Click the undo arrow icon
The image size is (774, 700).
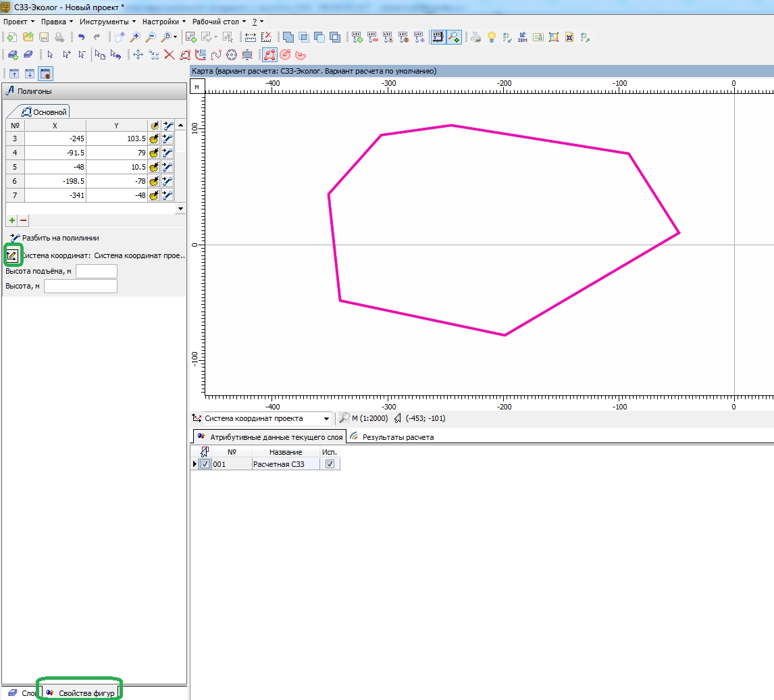click(x=81, y=38)
